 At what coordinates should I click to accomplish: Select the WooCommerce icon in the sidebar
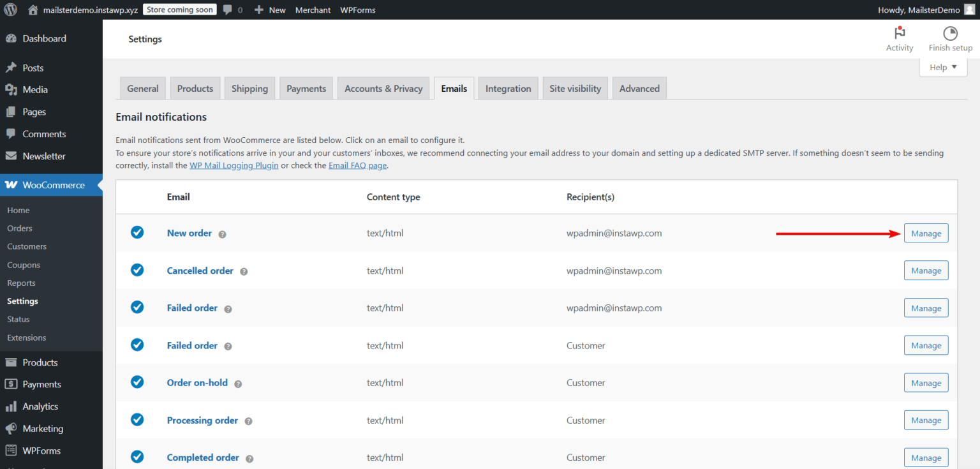click(11, 184)
